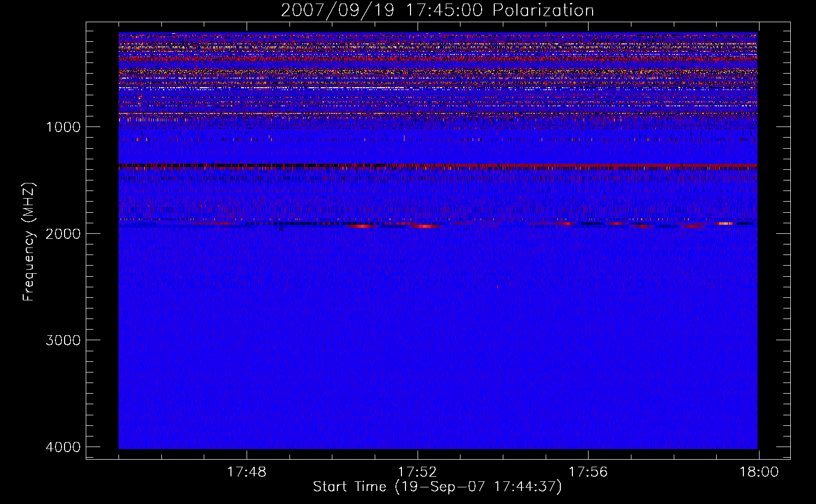
Task: Click the 17:56 time tick label
Action: pos(588,472)
